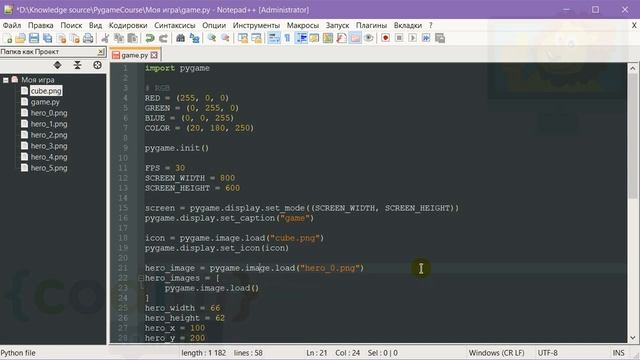
Task: Click the Play recorded macro button
Action: (x=413, y=38)
